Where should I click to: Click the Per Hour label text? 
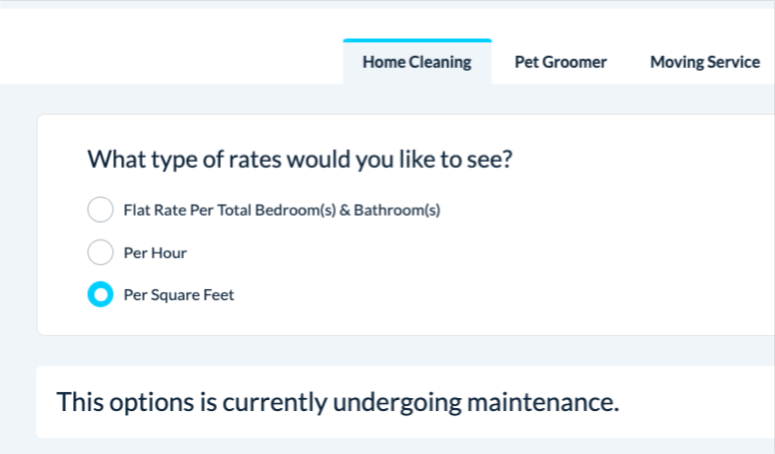click(155, 253)
